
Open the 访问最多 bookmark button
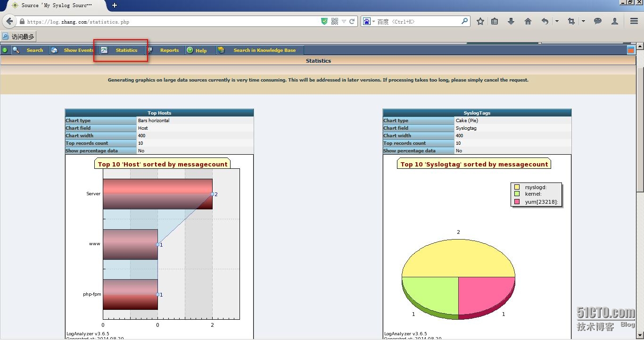[x=18, y=36]
